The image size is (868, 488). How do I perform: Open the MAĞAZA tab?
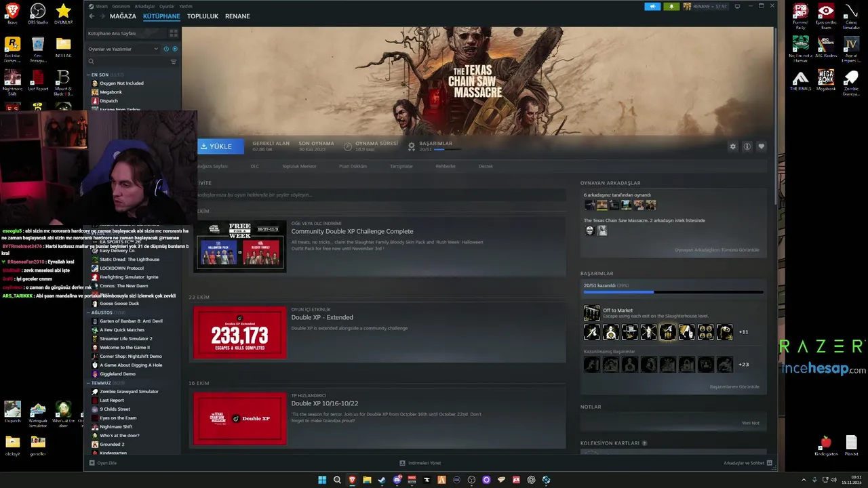pos(123,16)
